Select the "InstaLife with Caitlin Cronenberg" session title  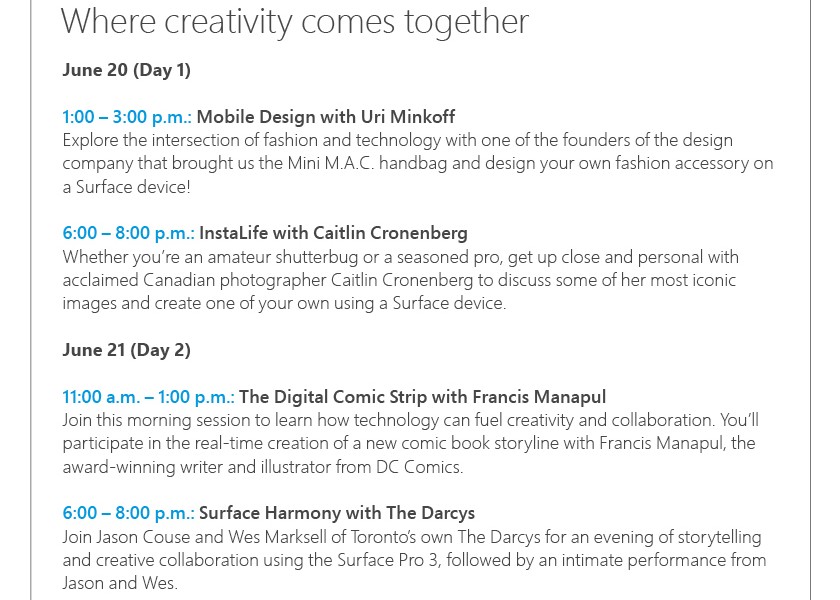click(333, 233)
